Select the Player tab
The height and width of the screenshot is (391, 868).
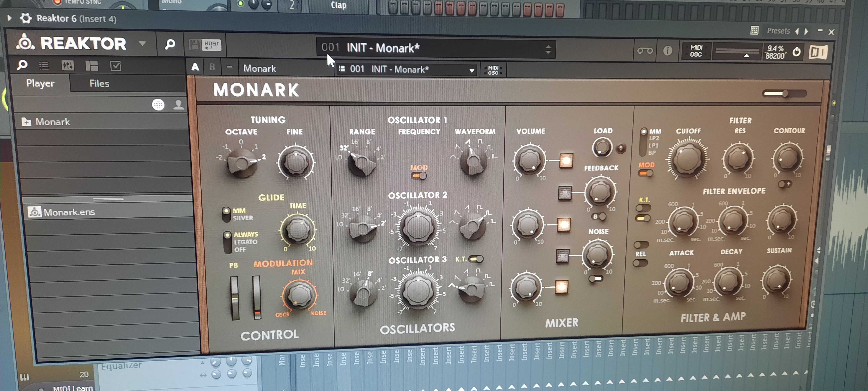pos(40,83)
